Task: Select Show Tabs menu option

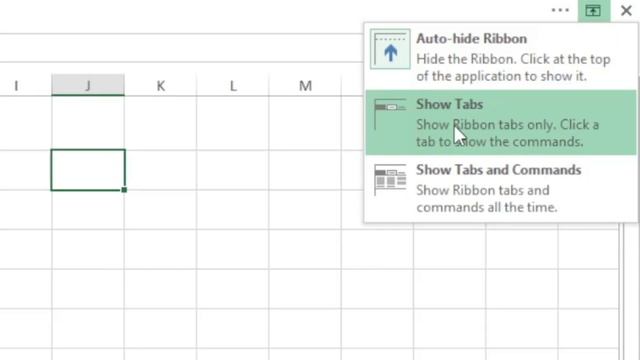Action: (501, 122)
